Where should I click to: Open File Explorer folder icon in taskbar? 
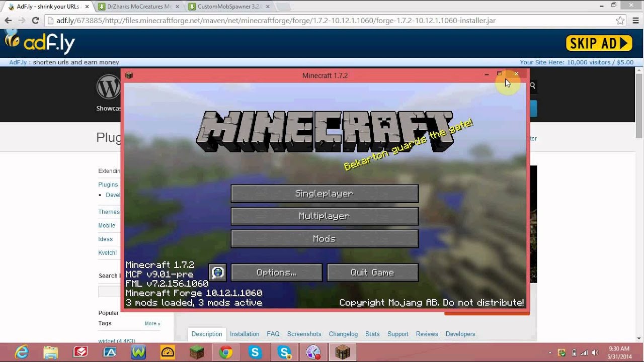click(x=50, y=352)
